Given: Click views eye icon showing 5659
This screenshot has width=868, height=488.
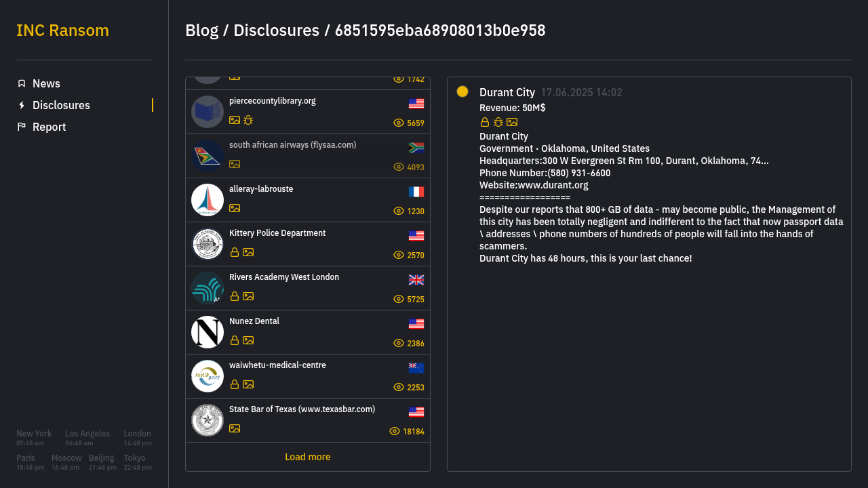Looking at the screenshot, I should 399,123.
